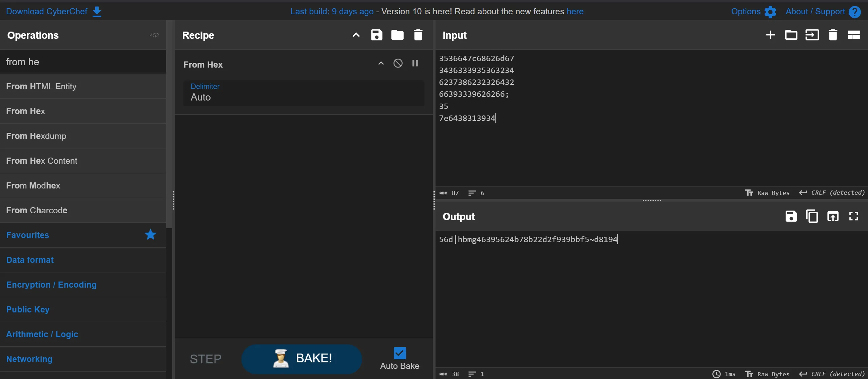868x379 pixels.
Task: Toggle the Auto Bake checkbox
Action: click(x=400, y=353)
